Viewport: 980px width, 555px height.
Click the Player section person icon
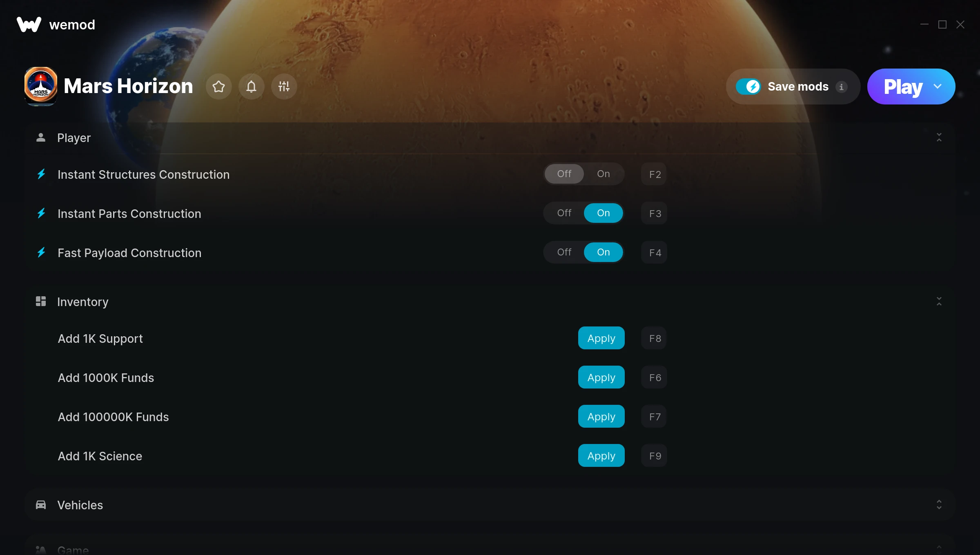pyautogui.click(x=41, y=138)
